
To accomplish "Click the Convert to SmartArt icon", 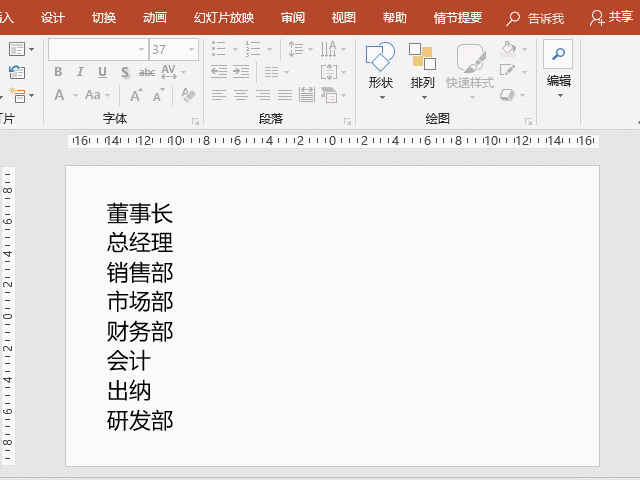I will [329, 95].
